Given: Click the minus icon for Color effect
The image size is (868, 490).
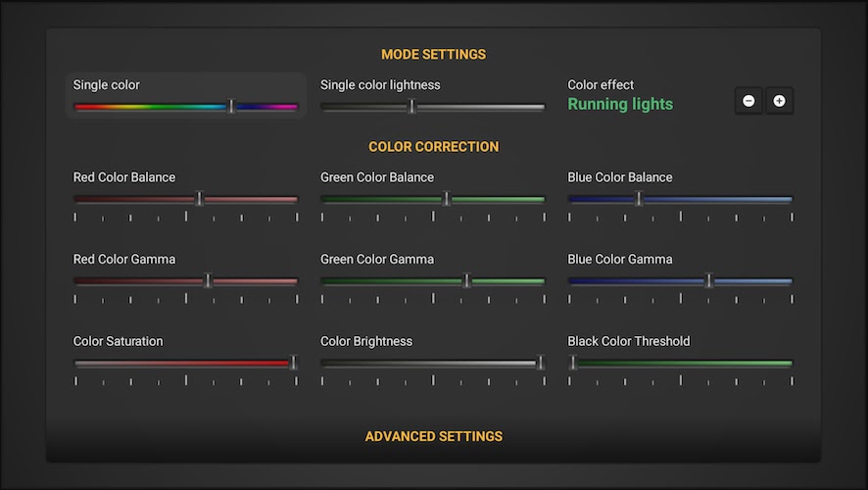Looking at the screenshot, I should click(x=748, y=101).
